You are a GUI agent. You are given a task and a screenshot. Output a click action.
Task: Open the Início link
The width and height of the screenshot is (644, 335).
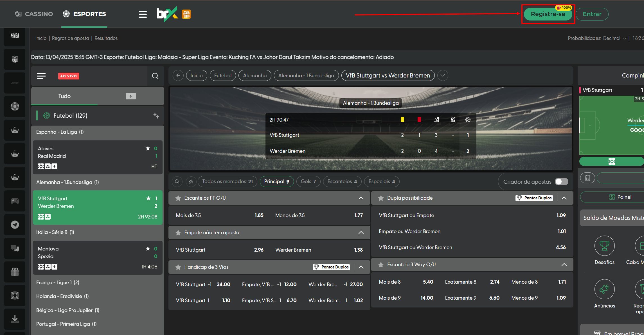click(41, 38)
